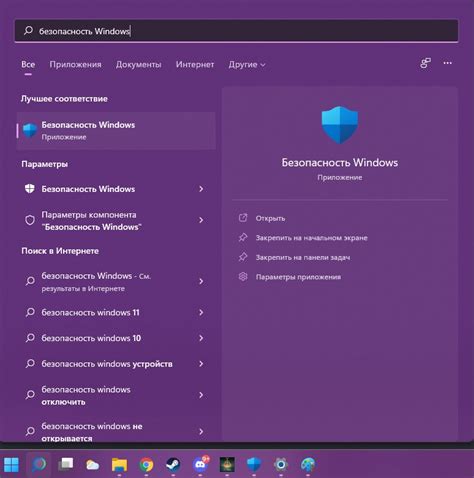Click the pin icon beside "Закрепить на начальном экране"
This screenshot has width=474, height=478.
243,237
